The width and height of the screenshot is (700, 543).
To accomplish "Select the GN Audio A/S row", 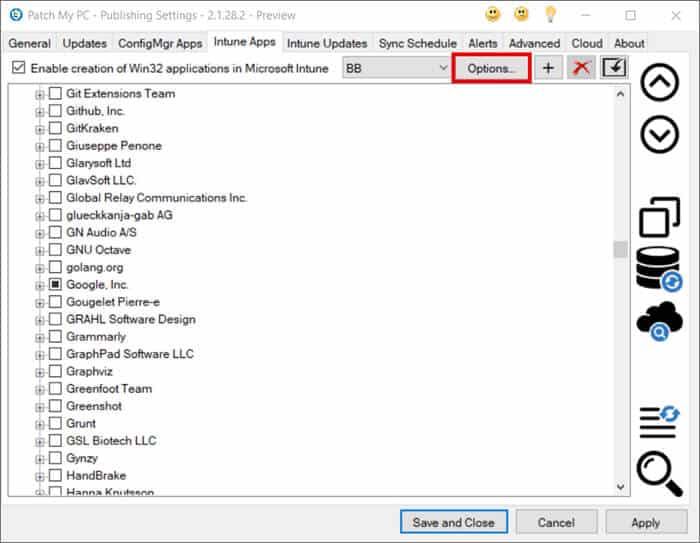I will (101, 232).
